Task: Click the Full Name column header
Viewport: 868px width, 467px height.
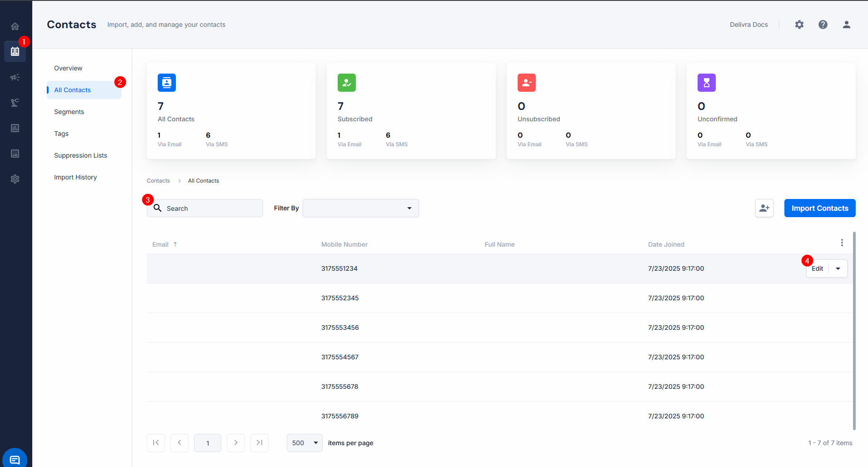Action: (x=499, y=244)
